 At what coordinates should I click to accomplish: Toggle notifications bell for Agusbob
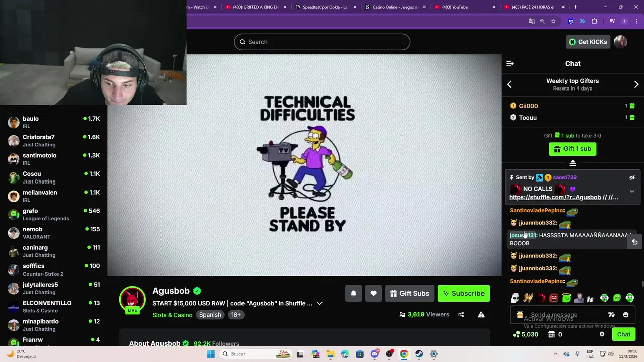click(x=353, y=294)
